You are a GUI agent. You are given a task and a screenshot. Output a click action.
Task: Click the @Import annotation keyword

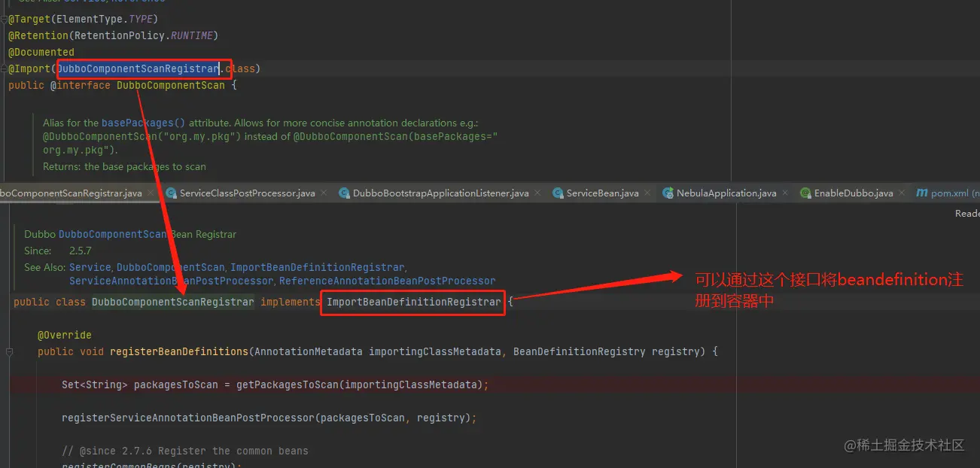29,68
